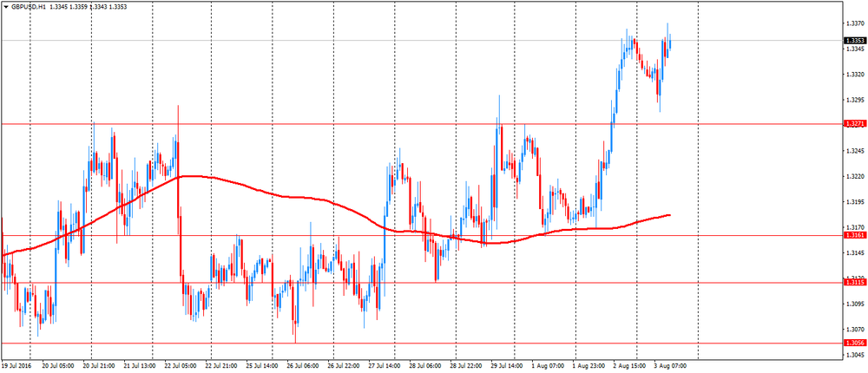868x373 pixels.
Task: Click the 25 Jul 14:00 time label
Action: (x=262, y=366)
